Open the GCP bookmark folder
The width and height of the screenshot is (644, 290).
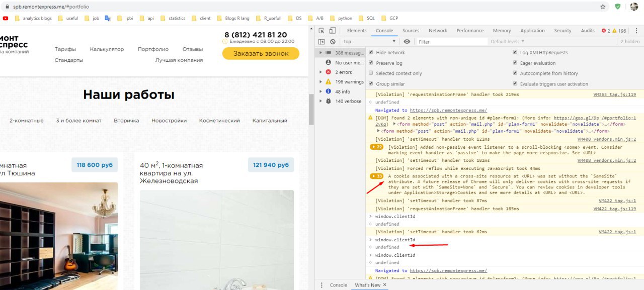point(389,18)
